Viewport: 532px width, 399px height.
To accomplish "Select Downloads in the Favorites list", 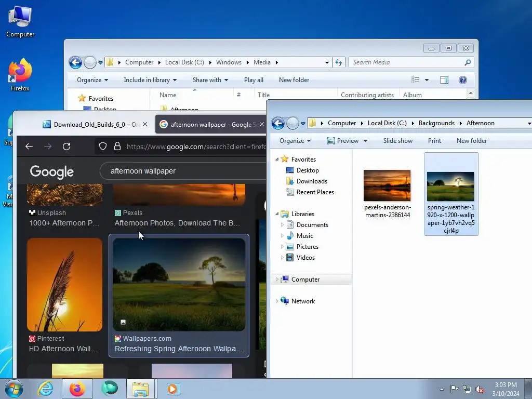I will click(312, 181).
